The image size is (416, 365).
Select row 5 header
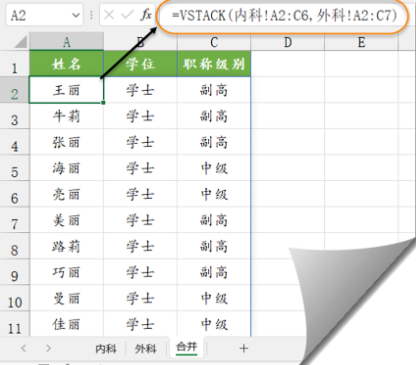15,168
